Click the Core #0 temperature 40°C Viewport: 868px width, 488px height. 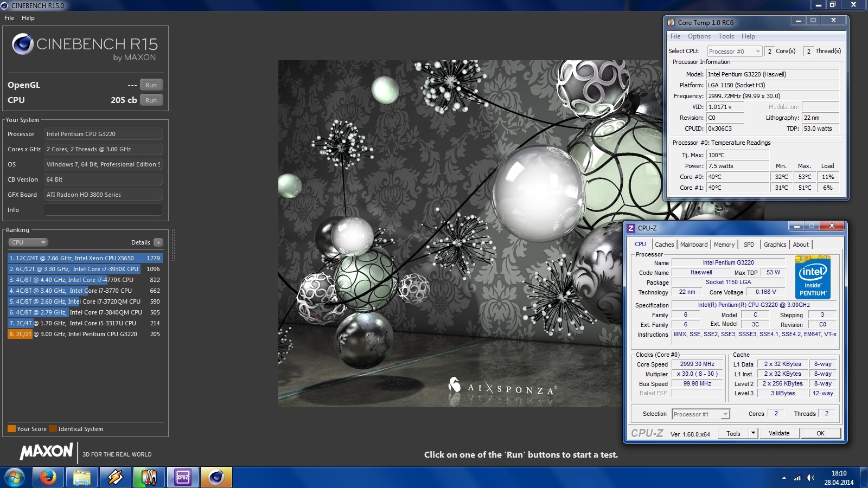coord(738,177)
